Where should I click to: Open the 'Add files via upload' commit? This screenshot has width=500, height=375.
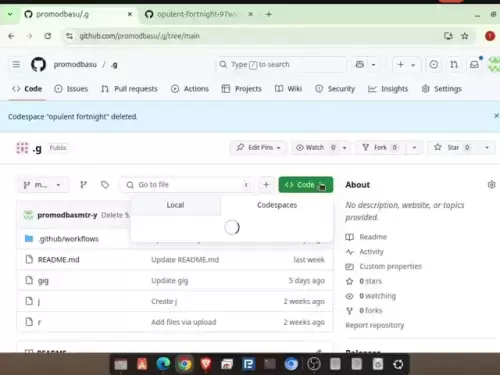pos(184,322)
